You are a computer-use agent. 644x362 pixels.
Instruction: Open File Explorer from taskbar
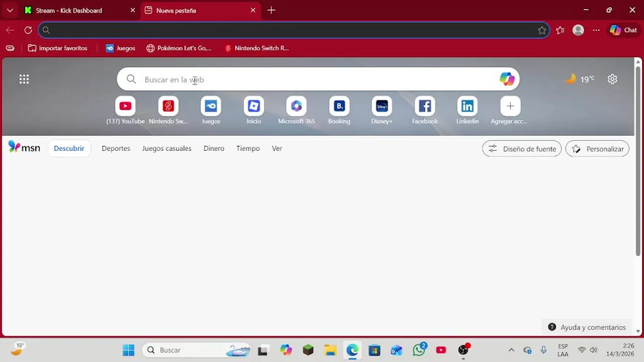[x=330, y=350]
